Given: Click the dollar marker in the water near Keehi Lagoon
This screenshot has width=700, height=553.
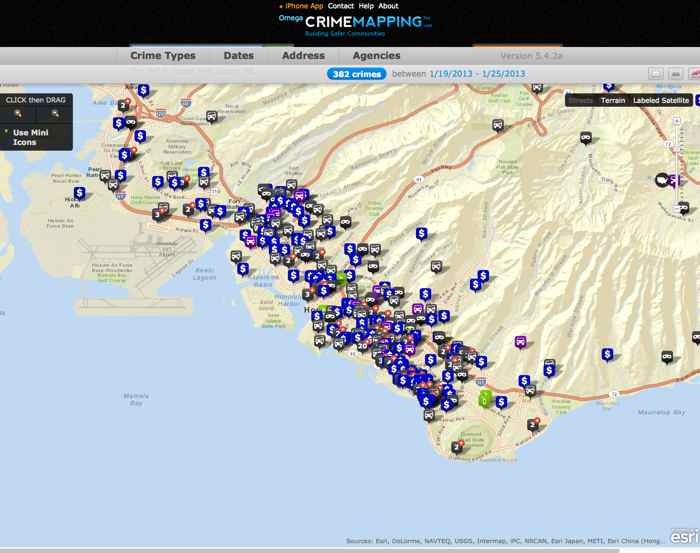Looking at the screenshot, I should click(243, 269).
